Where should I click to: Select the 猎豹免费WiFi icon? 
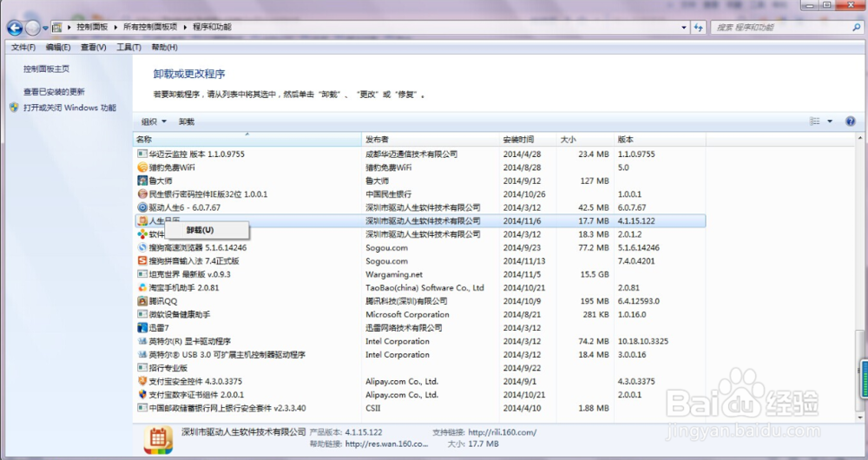142,168
